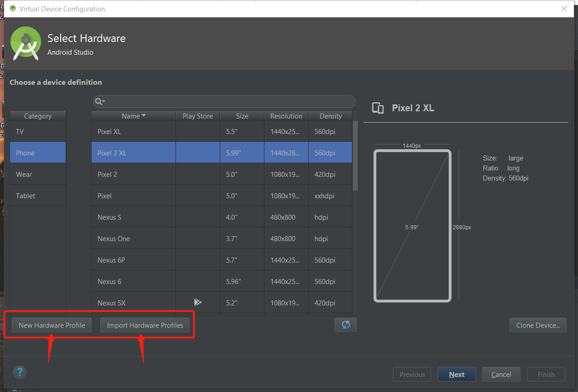Click the Android Studio logo in header

(x=26, y=44)
